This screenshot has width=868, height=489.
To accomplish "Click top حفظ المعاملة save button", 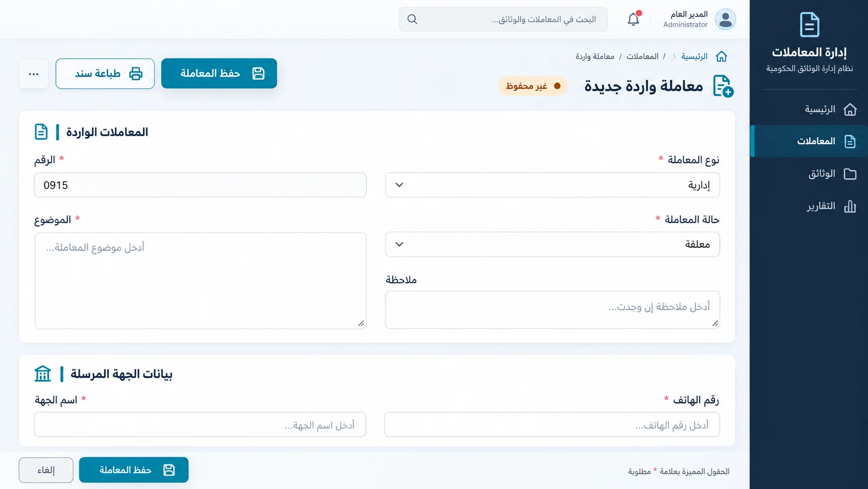I will tap(219, 73).
